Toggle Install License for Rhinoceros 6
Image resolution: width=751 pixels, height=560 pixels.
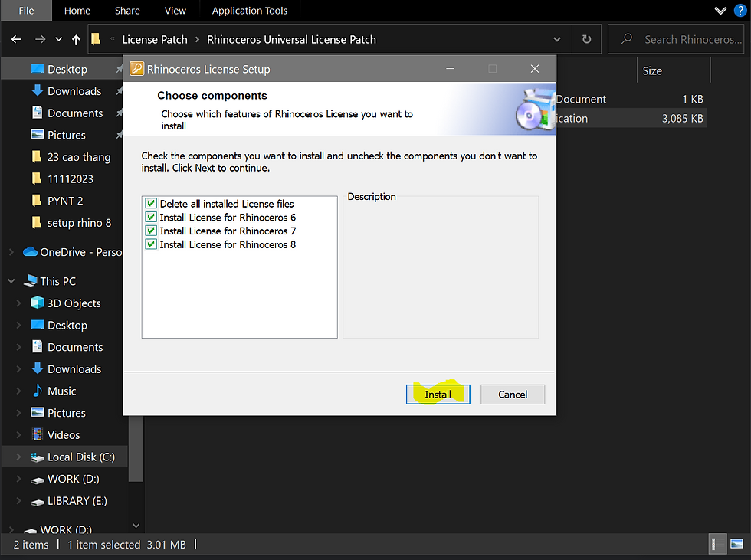151,218
